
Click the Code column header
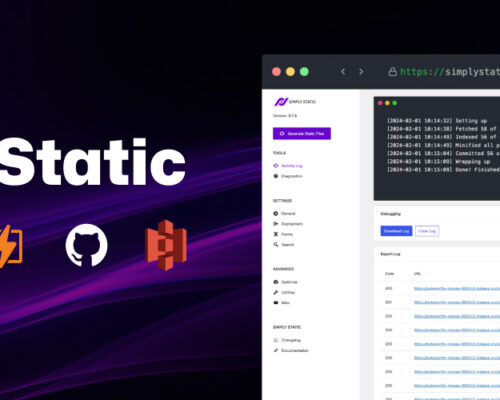point(389,274)
